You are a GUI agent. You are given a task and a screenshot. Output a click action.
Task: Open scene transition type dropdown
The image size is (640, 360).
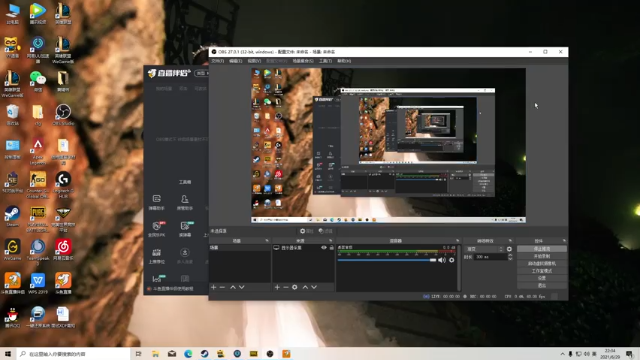click(x=484, y=249)
